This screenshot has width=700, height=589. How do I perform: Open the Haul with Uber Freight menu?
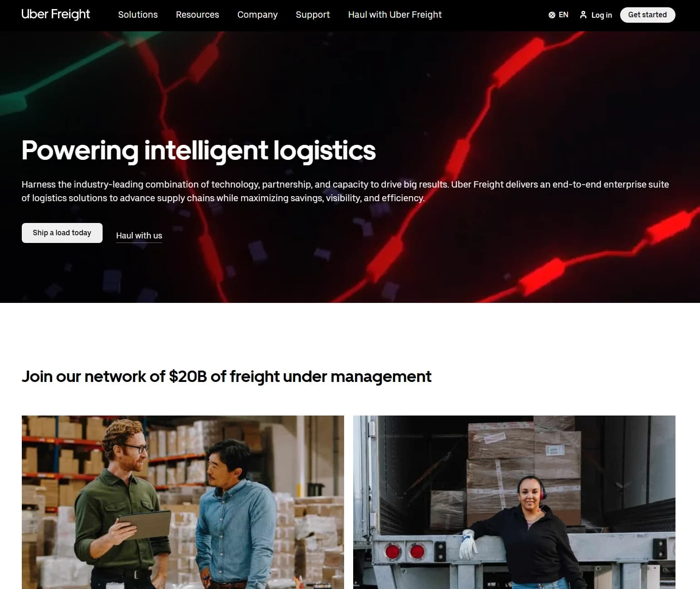coord(395,15)
